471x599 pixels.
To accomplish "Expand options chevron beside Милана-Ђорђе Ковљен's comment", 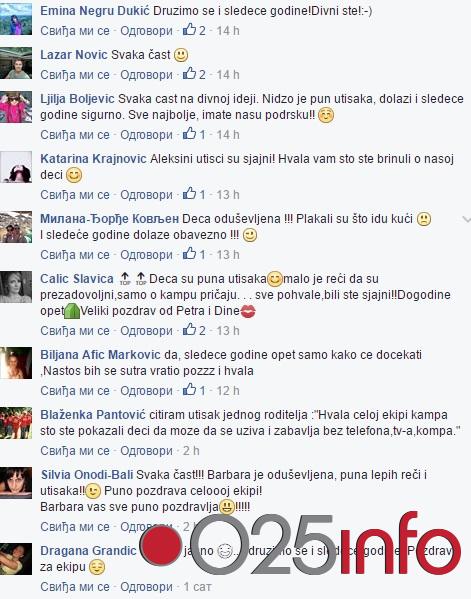I will pos(466,219).
